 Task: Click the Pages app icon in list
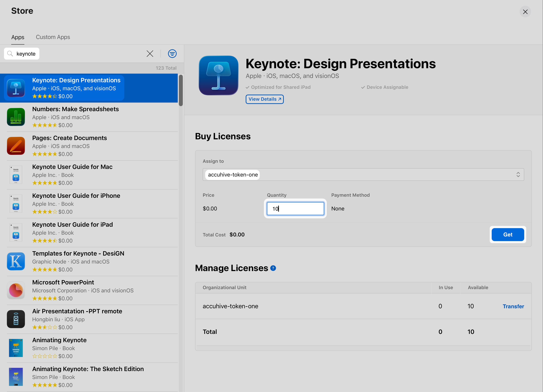pos(16,146)
